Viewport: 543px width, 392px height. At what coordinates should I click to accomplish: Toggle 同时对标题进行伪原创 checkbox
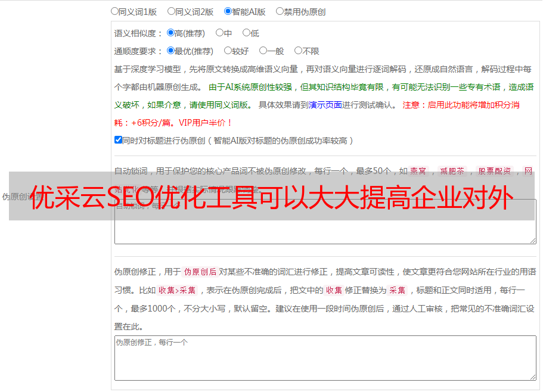pos(118,140)
